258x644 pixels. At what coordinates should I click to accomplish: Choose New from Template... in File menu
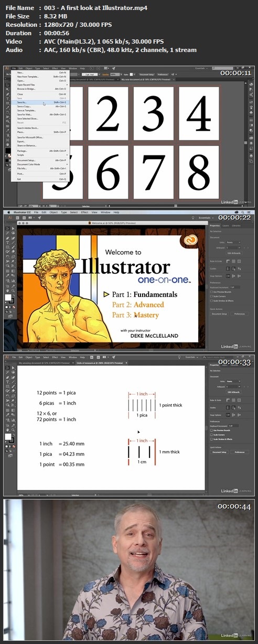coord(40,76)
